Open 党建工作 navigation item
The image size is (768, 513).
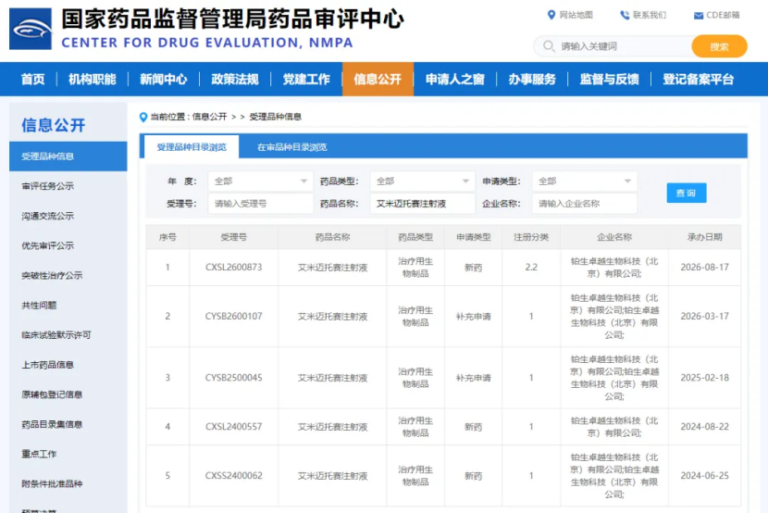click(306, 79)
